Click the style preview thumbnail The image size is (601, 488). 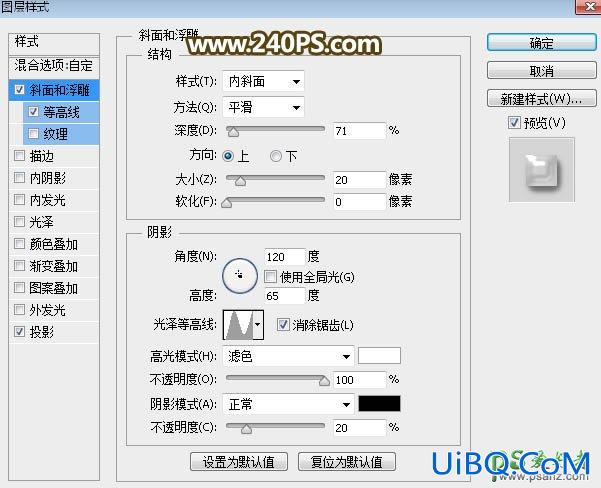click(x=542, y=170)
